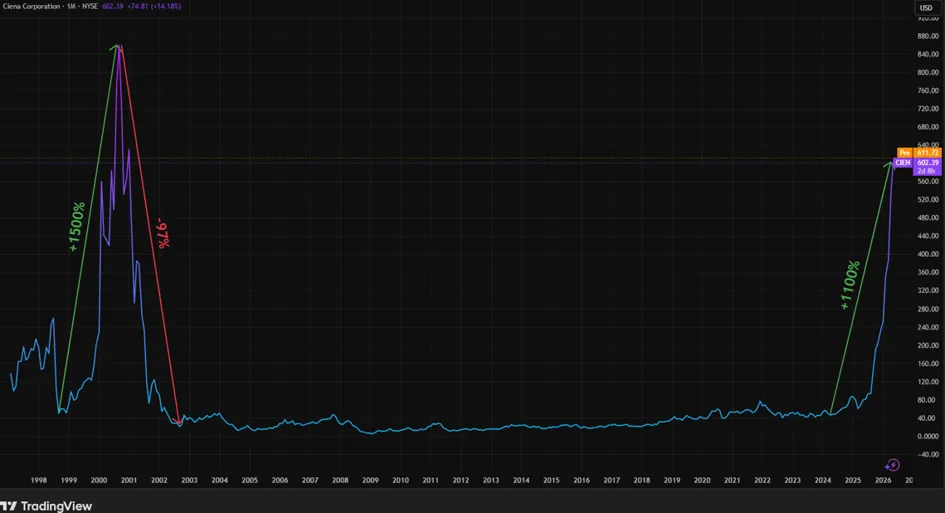The image size is (945, 513).
Task: Click the 160.00 price axis label
Action: (928, 364)
